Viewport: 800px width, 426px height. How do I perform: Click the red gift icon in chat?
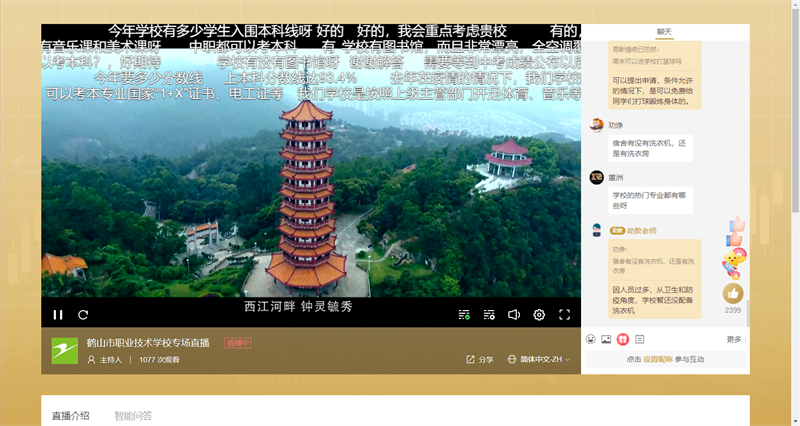pos(623,339)
